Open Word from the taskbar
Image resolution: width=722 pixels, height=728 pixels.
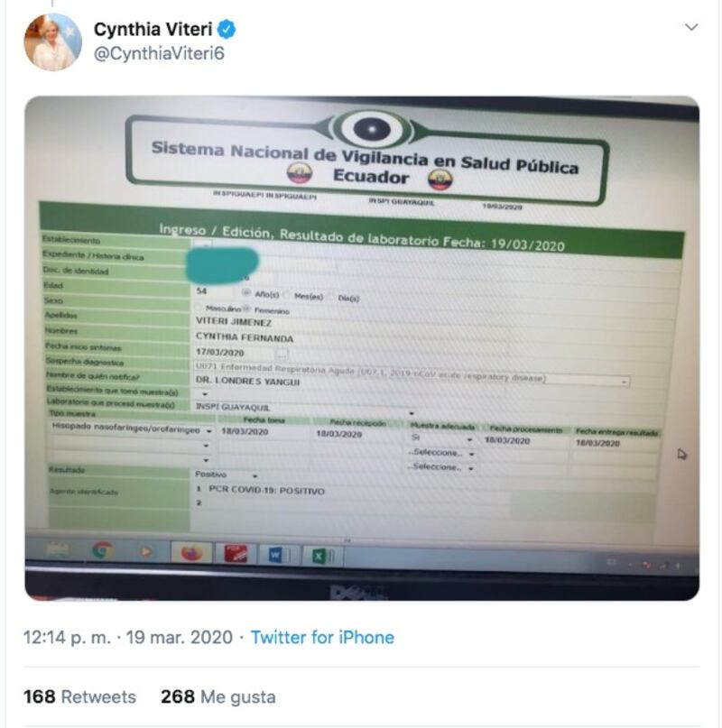pos(279,556)
